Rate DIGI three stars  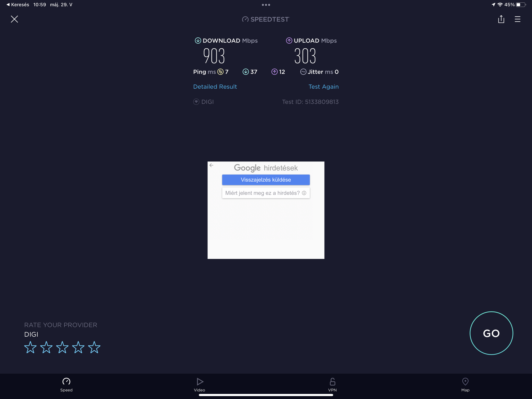pos(62,347)
